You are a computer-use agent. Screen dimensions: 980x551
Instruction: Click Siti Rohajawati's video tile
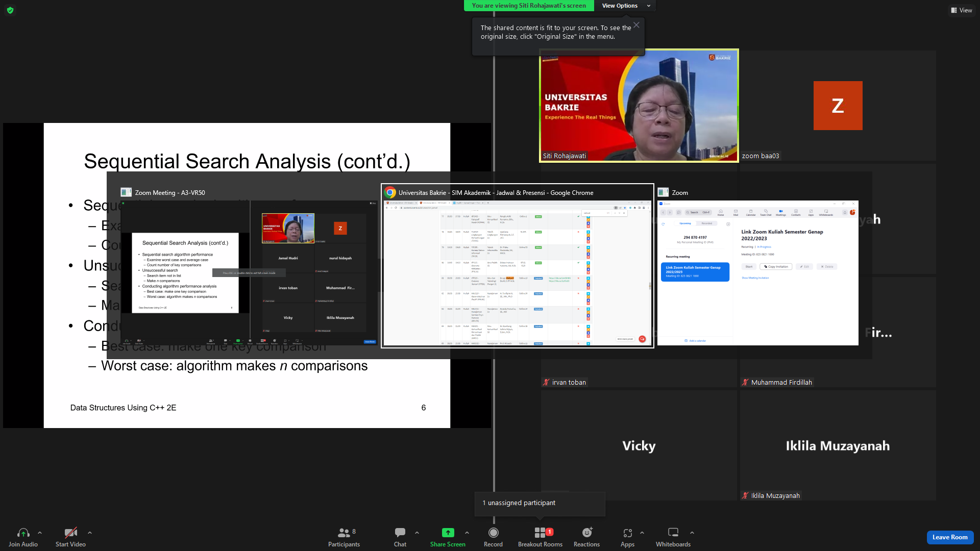tap(639, 106)
